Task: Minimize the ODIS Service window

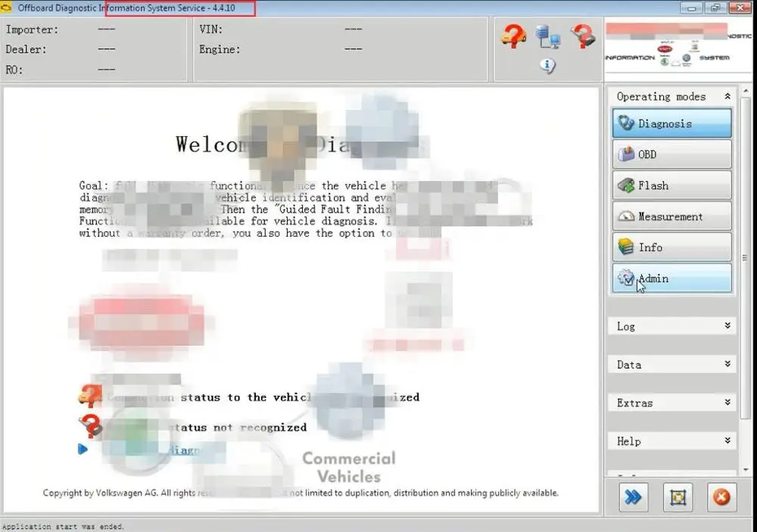Action: pyautogui.click(x=692, y=8)
